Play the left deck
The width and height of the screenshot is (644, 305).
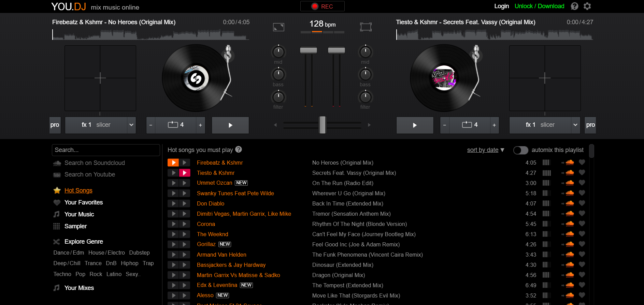(x=230, y=125)
